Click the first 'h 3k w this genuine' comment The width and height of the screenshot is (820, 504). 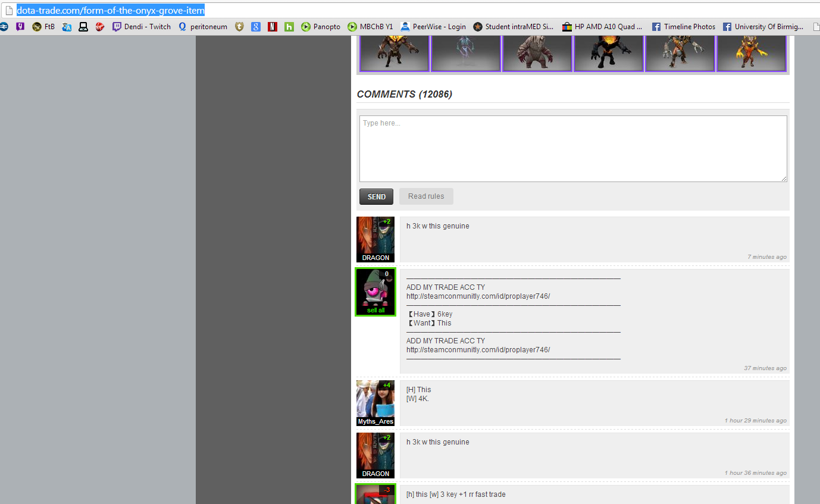438,226
